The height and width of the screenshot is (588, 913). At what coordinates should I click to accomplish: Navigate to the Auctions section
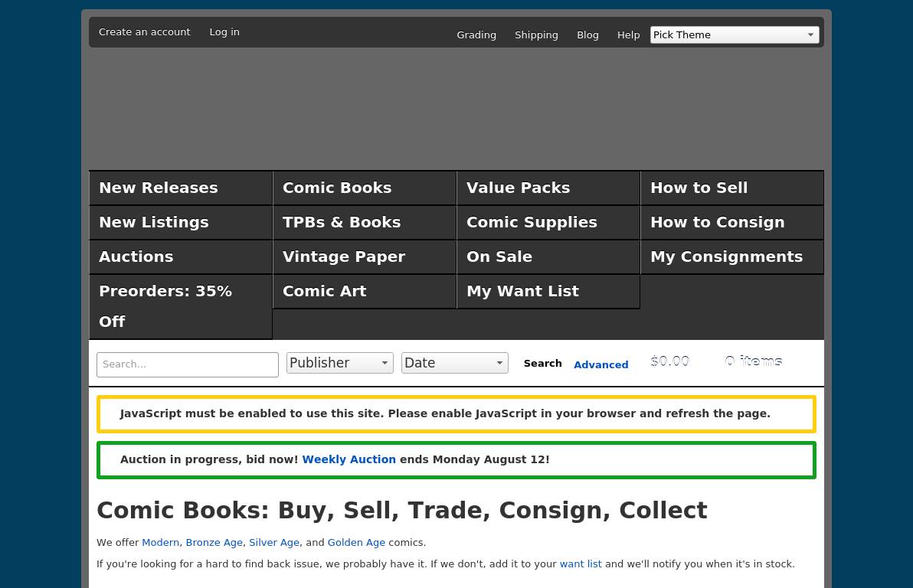point(136,256)
